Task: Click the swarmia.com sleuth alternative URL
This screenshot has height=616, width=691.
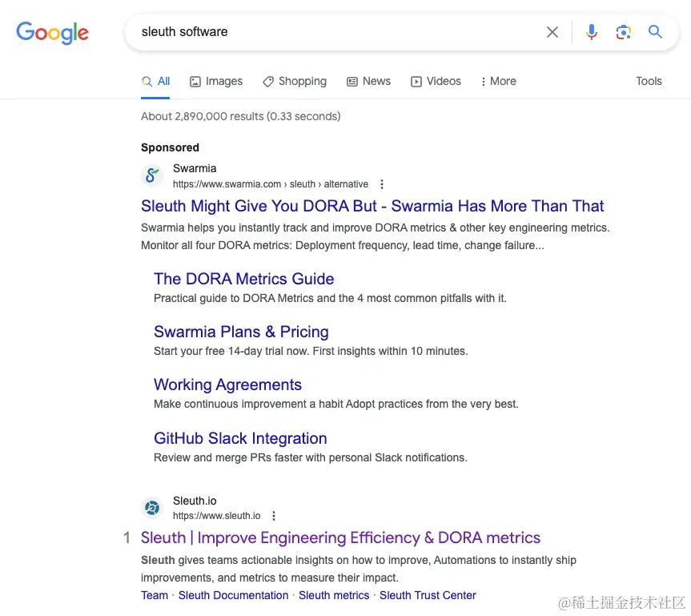Action: coord(270,184)
